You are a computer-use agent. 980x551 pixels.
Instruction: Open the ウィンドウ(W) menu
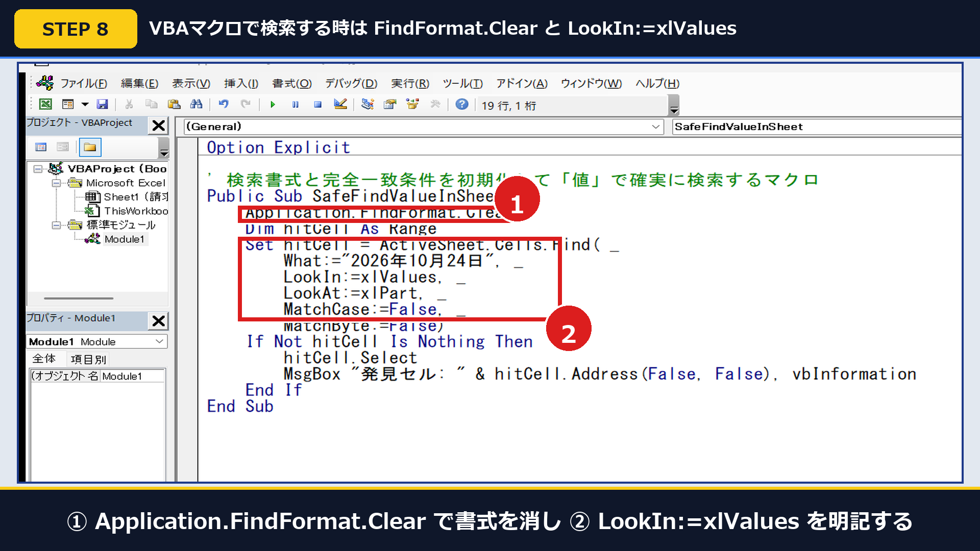(x=591, y=83)
